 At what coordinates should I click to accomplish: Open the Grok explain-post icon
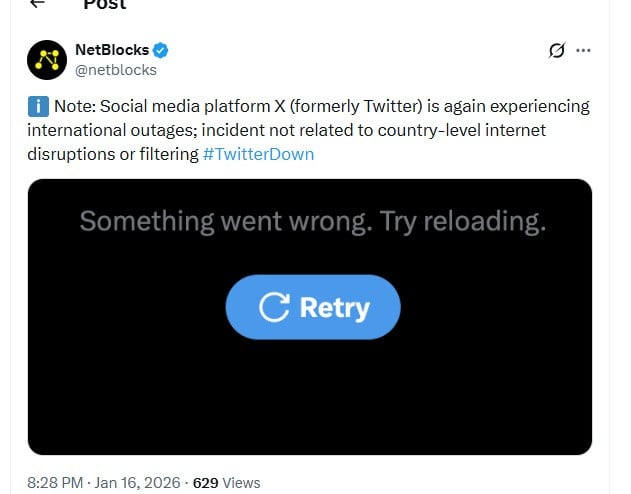click(x=557, y=51)
